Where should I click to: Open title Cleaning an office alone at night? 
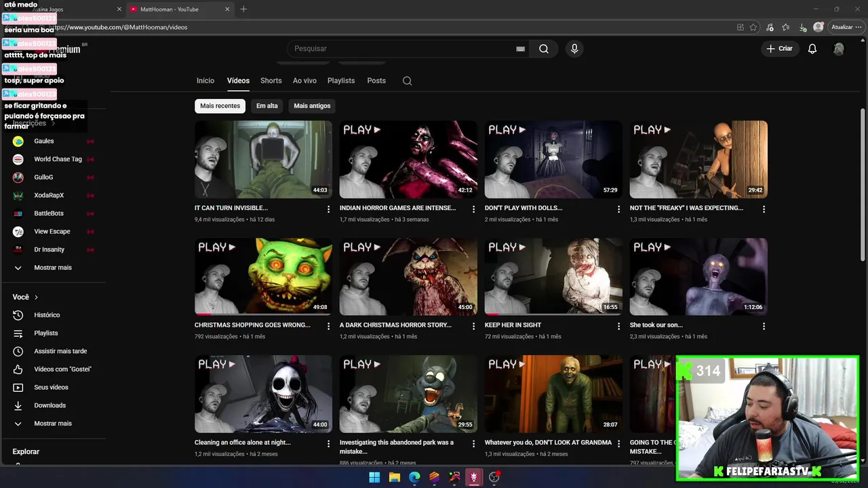click(243, 443)
